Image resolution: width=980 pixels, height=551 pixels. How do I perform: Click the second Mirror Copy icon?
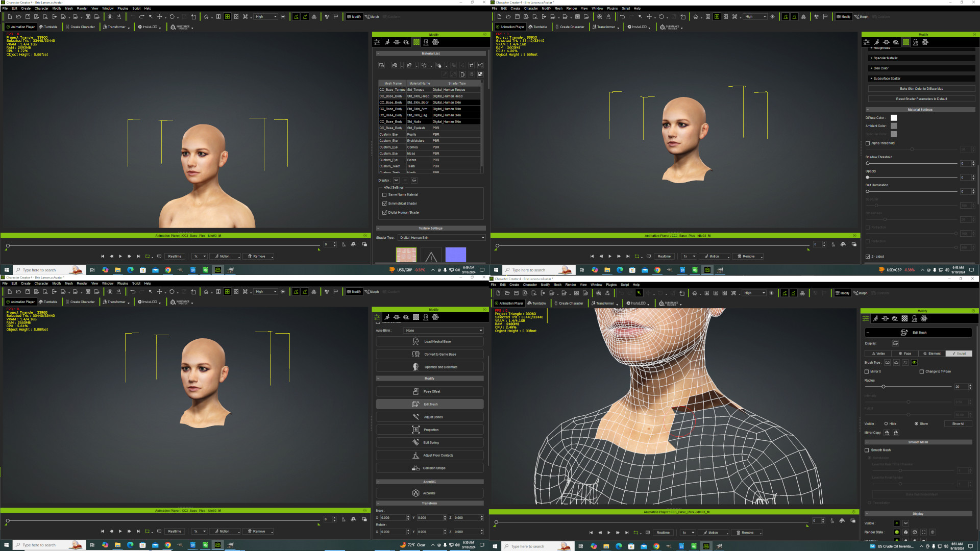point(896,433)
